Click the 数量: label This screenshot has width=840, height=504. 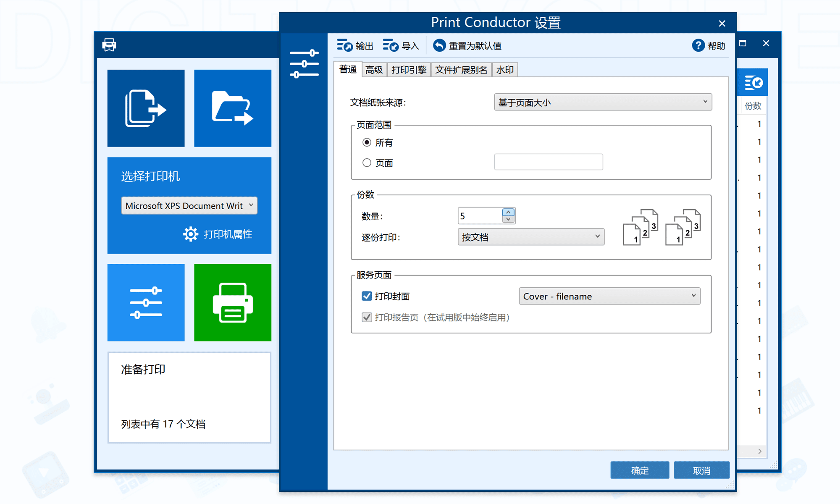(x=372, y=216)
